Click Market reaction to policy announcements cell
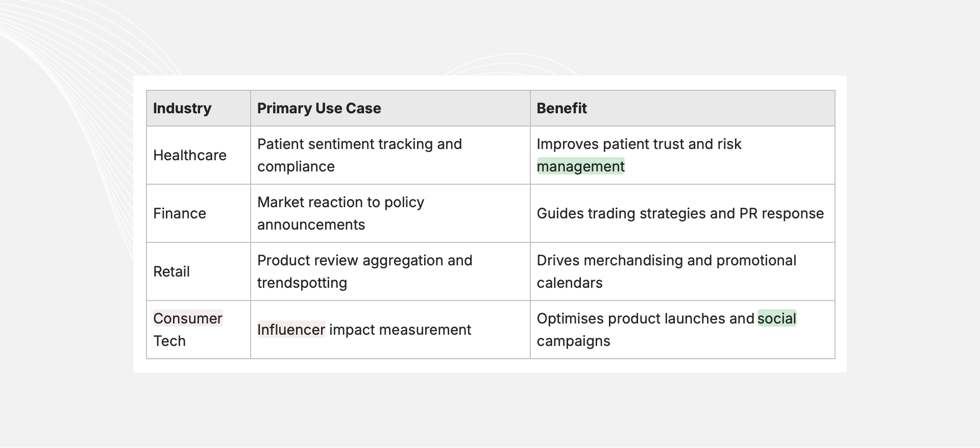The height and width of the screenshot is (448, 980). pos(340,213)
